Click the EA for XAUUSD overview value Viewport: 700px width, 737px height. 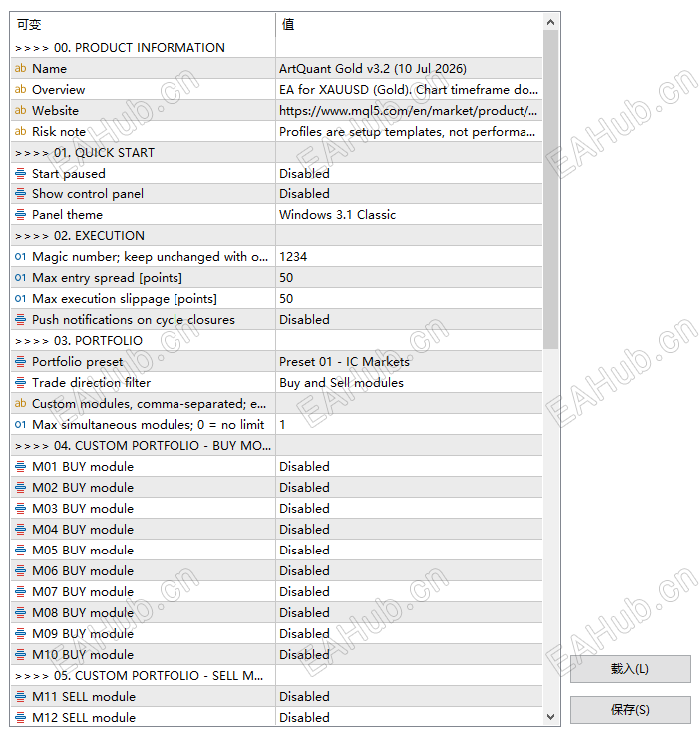(x=409, y=89)
